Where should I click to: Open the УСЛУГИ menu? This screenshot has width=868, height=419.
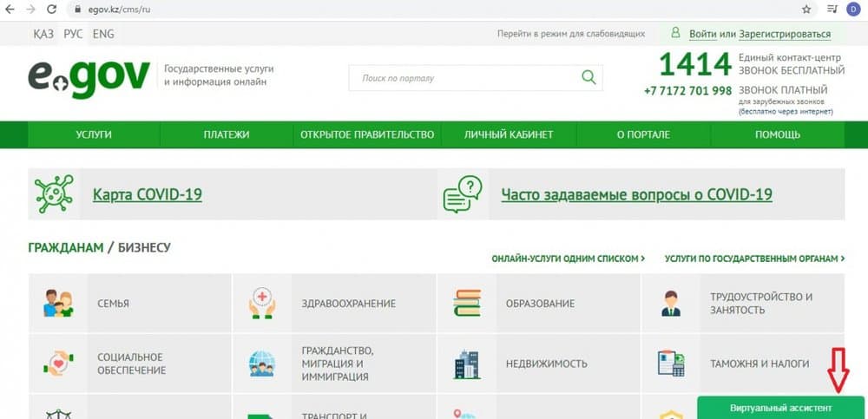coord(94,134)
